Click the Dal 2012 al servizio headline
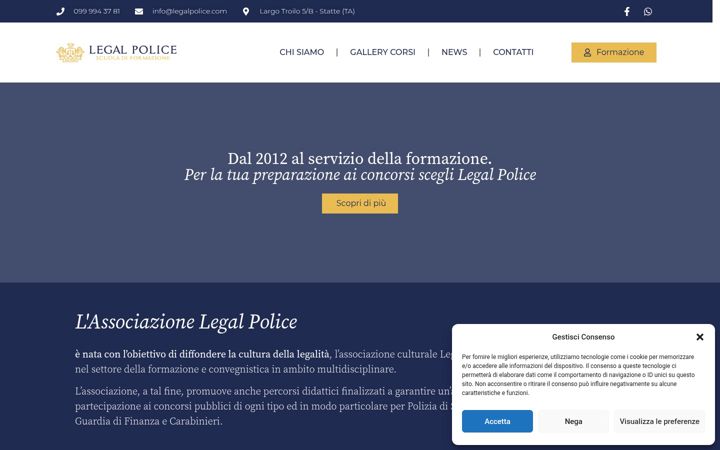 coord(360,158)
